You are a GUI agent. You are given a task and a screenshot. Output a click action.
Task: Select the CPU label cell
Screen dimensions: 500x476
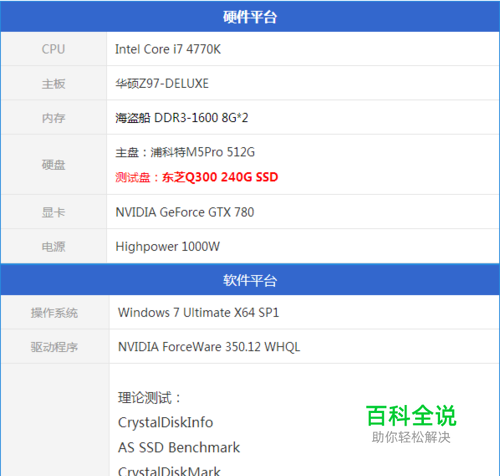tap(53, 49)
